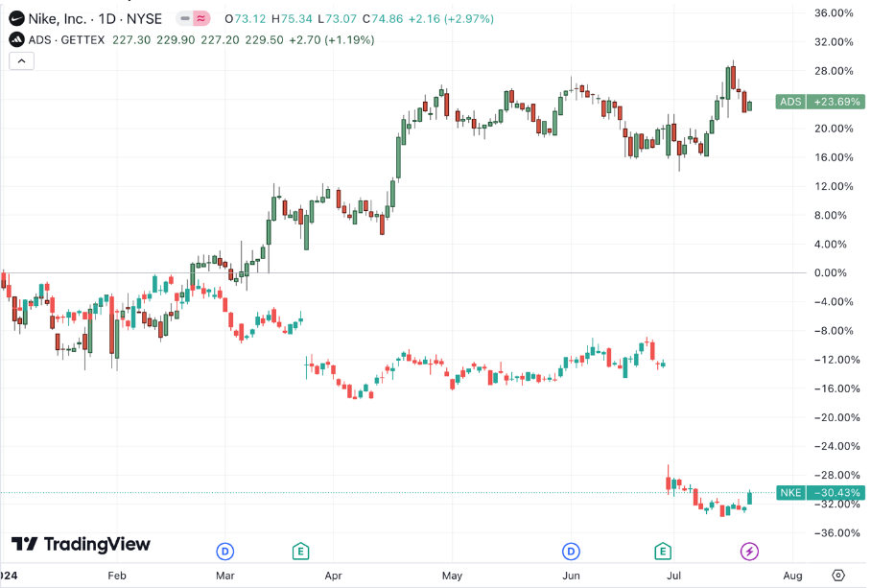Viewport: 871px width, 588px height.
Task: Collapse the legend with the chevron
Action: coord(21,60)
